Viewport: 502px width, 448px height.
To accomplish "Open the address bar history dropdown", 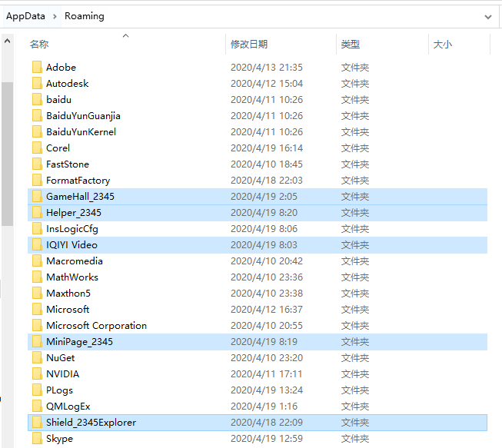I will coord(489,16).
